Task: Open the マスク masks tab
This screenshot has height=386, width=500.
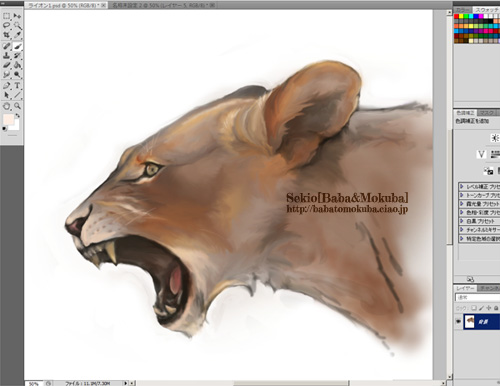Action: pyautogui.click(x=487, y=113)
